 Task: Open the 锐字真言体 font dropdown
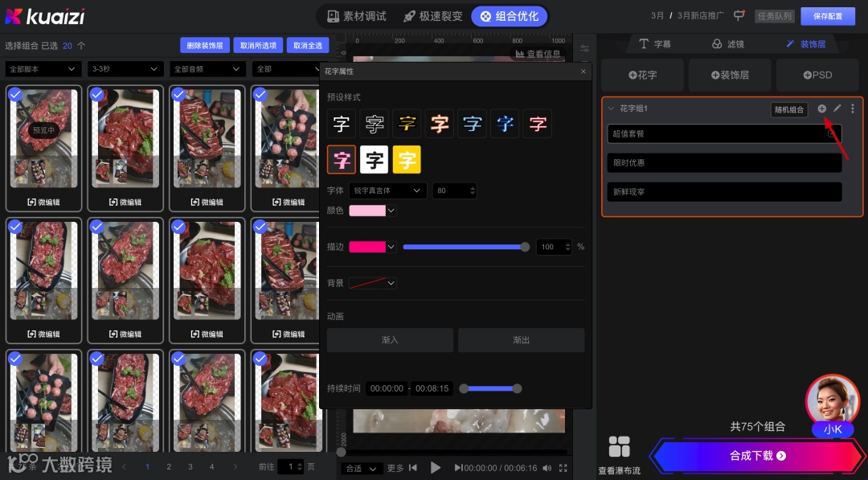[x=387, y=191]
